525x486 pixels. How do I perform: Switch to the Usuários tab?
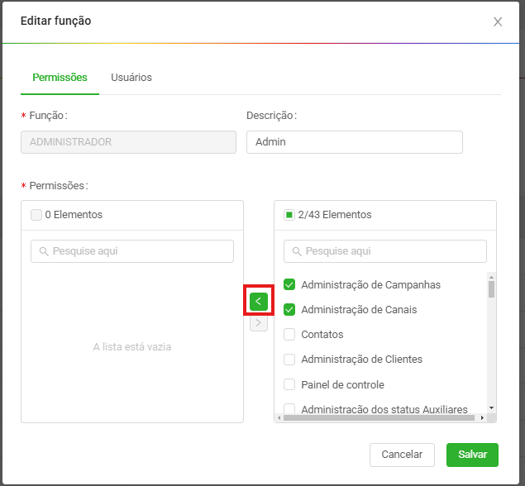pyautogui.click(x=131, y=77)
